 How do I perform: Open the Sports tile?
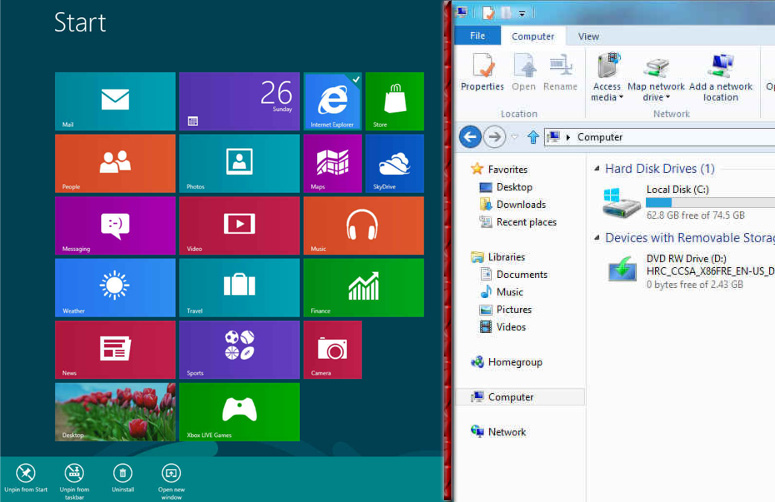click(239, 350)
